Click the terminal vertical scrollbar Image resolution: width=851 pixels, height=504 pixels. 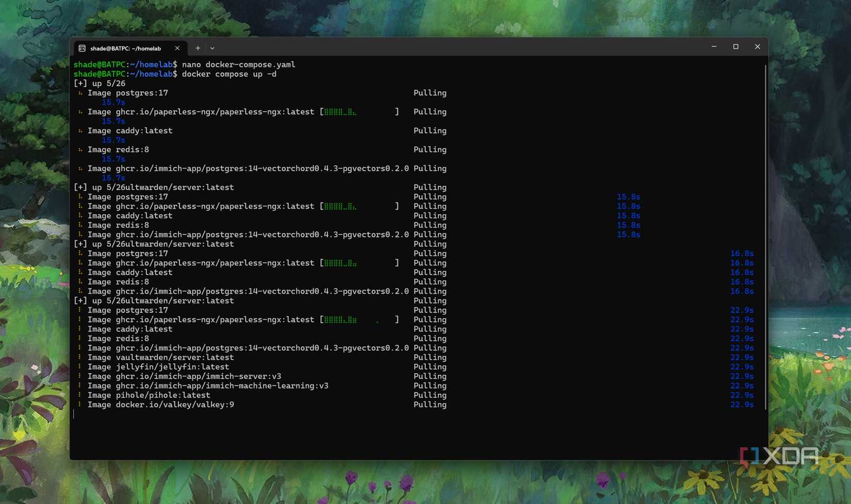click(765, 237)
